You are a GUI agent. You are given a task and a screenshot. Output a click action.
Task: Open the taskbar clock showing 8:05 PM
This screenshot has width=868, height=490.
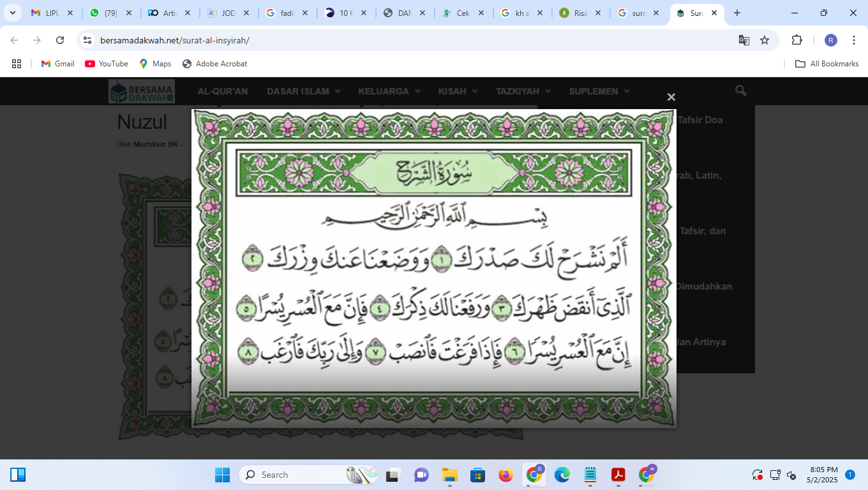(823, 474)
